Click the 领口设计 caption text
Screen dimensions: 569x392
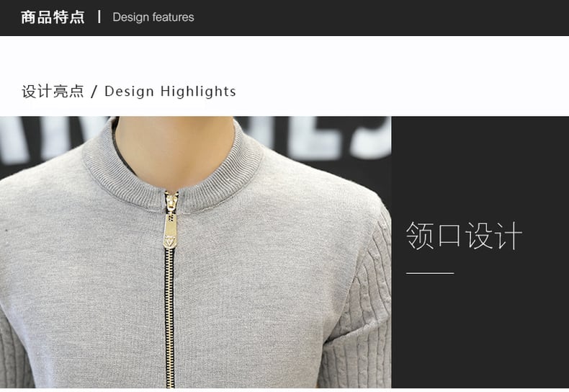tap(464, 236)
